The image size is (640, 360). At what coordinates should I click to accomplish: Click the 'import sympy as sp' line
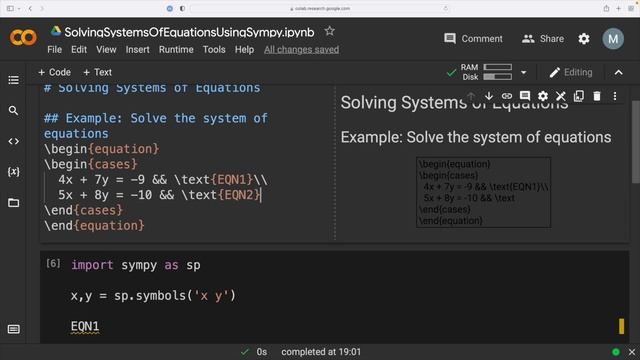click(x=136, y=265)
